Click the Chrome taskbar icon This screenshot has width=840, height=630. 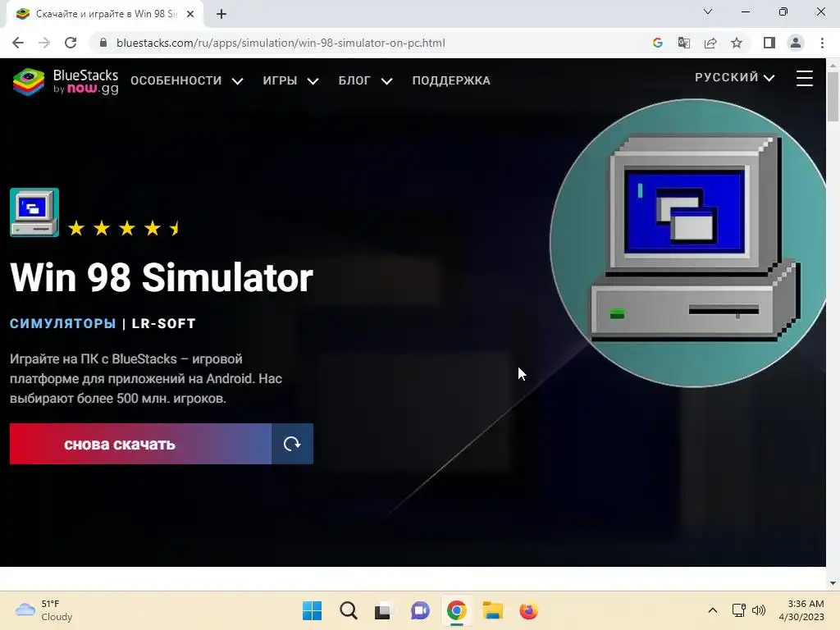pyautogui.click(x=456, y=610)
